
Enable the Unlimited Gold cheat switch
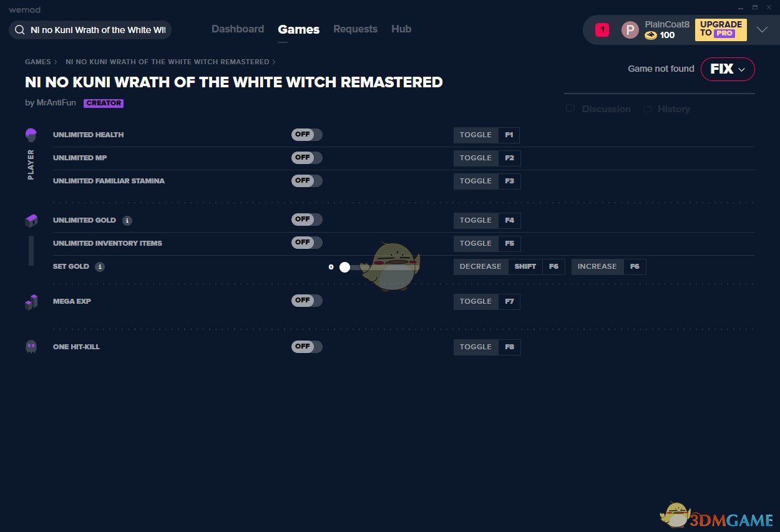coord(307,220)
